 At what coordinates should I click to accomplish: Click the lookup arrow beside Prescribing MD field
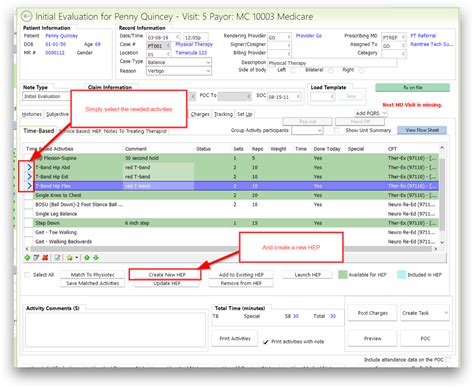[404, 37]
